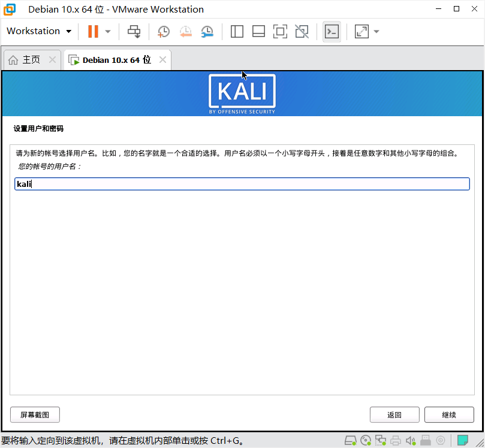Image resolution: width=485 pixels, height=448 pixels.
Task: Send Ctrl+Alt+Del to the VM
Action: [134, 32]
